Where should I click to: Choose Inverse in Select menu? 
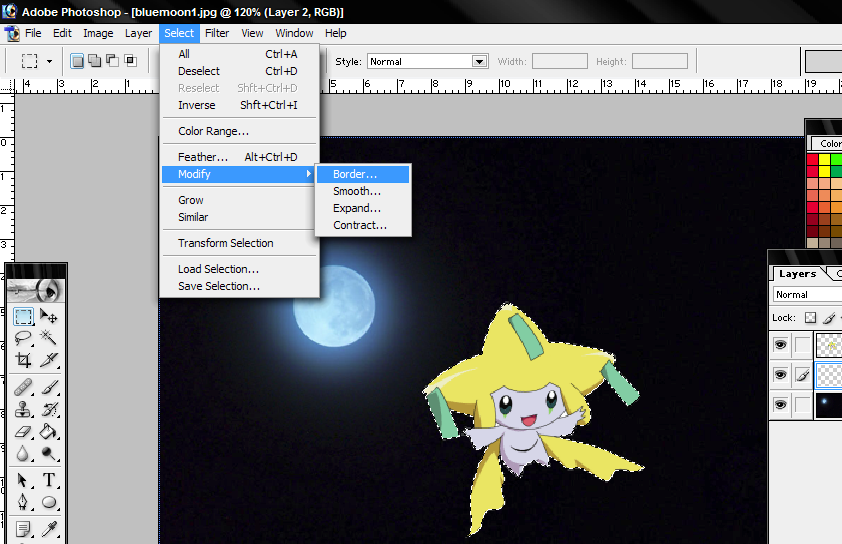[x=238, y=105]
